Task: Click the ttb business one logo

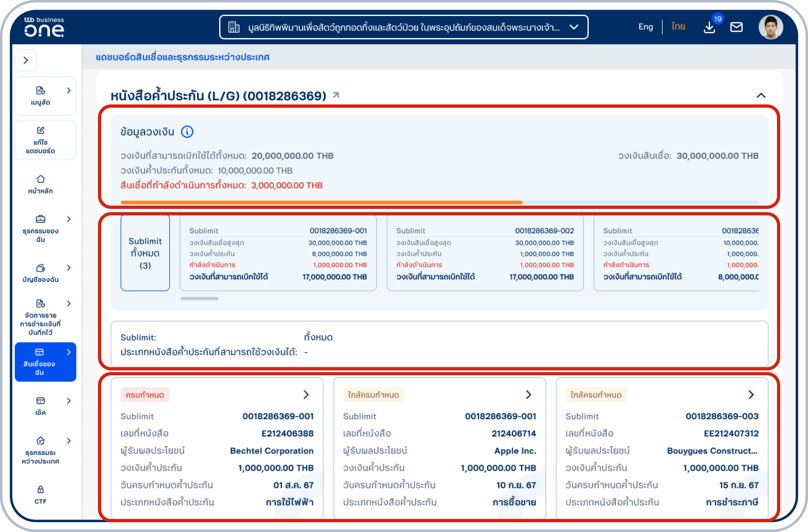Action: pos(44,27)
